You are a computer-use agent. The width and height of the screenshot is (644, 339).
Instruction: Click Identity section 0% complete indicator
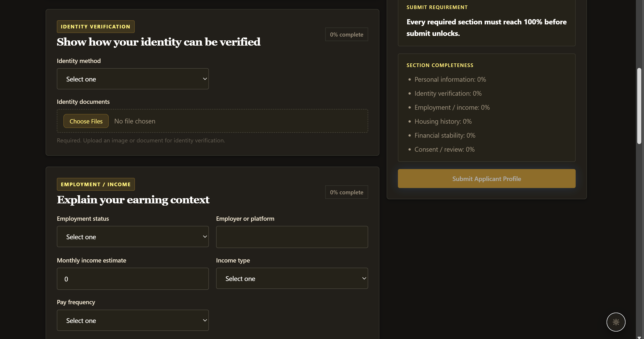pyautogui.click(x=346, y=35)
